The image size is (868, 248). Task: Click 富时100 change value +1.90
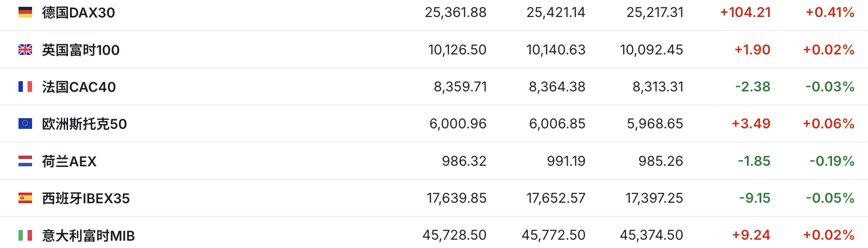pos(752,50)
